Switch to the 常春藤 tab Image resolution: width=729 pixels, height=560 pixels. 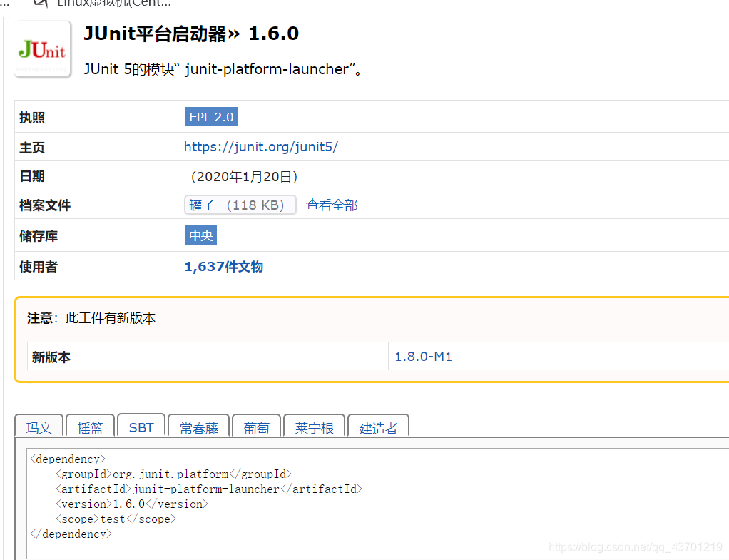tap(199, 426)
